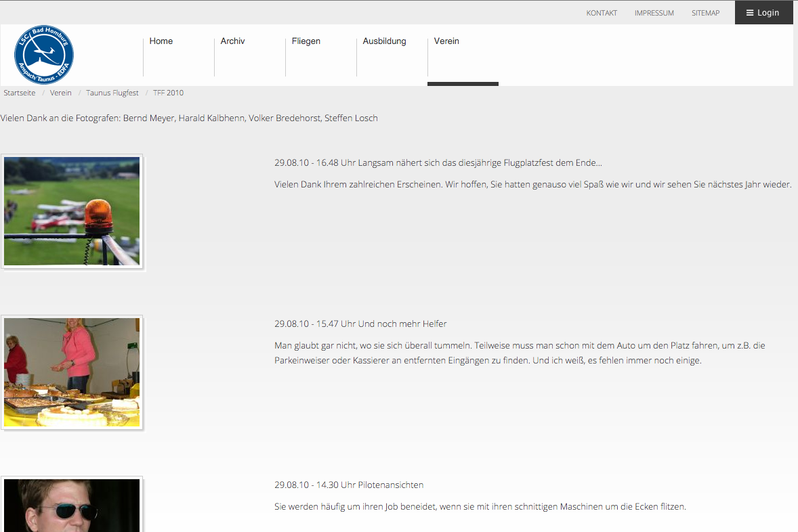Click the '29.08.10 - 16.48 Uhr' entry heading
This screenshot has height=532, width=798.
point(438,162)
